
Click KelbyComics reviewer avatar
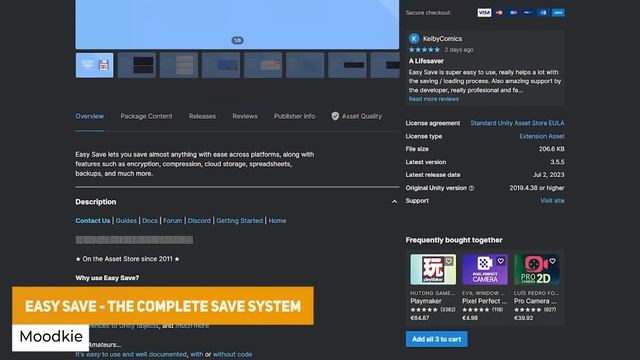coord(414,38)
